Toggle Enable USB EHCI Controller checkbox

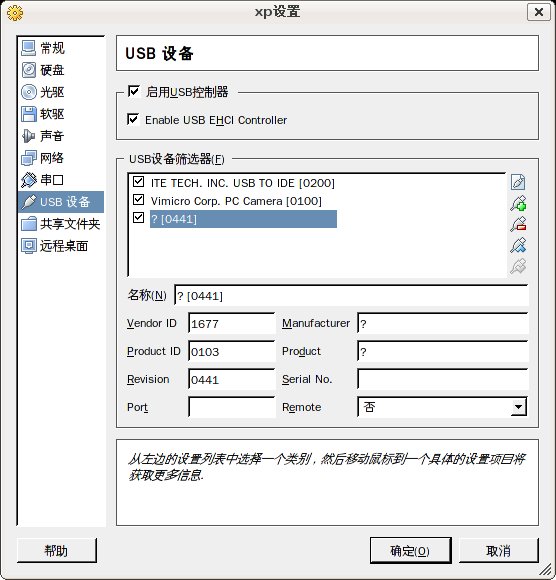133,119
